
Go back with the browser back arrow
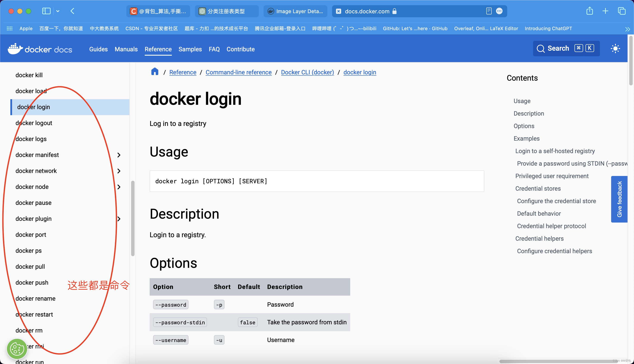point(72,11)
